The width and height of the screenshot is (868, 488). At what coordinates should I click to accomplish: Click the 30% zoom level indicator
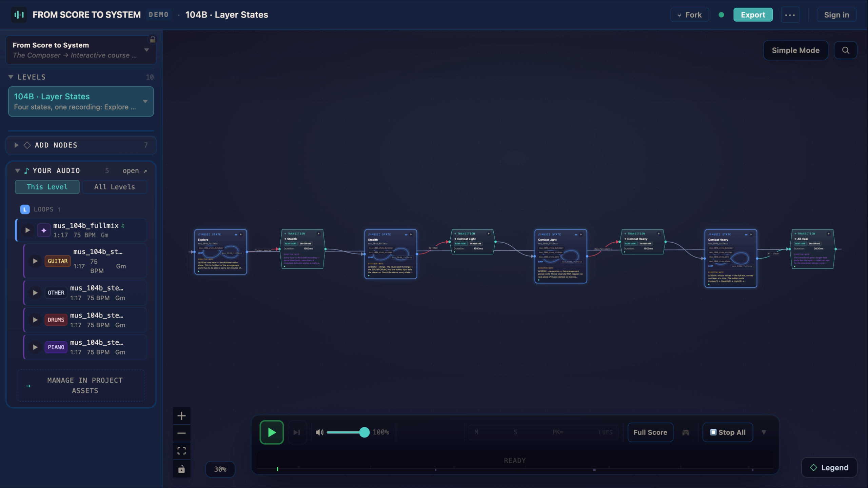click(x=220, y=469)
